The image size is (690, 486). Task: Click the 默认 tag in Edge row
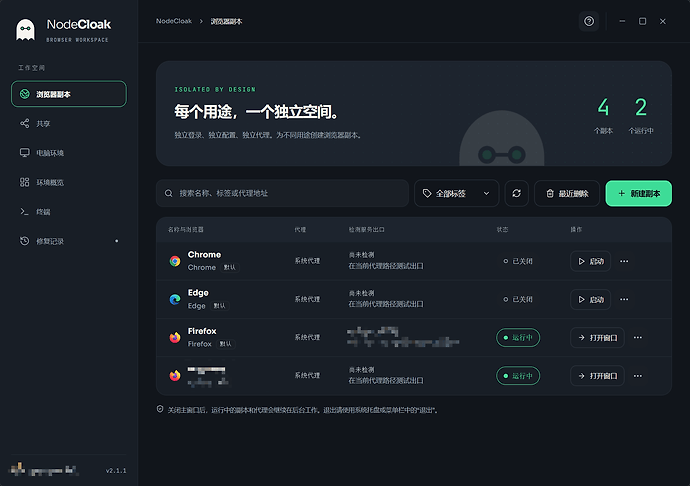[x=219, y=306]
